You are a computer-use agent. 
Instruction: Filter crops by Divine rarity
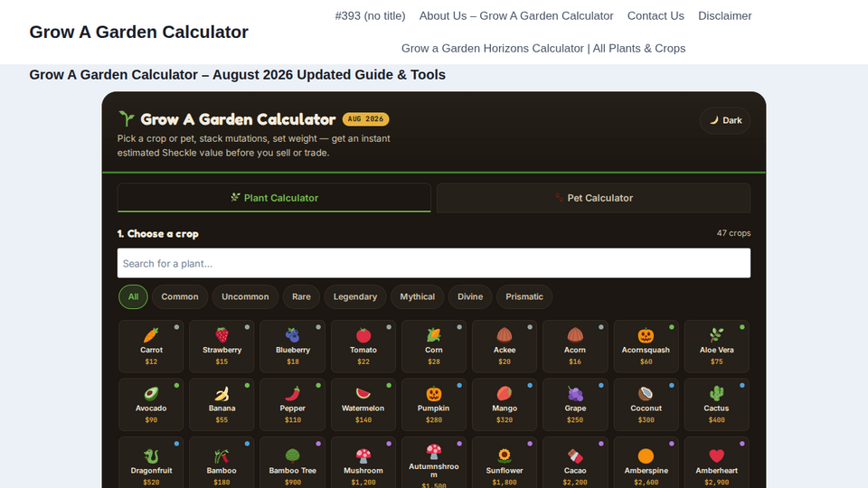[x=470, y=296]
